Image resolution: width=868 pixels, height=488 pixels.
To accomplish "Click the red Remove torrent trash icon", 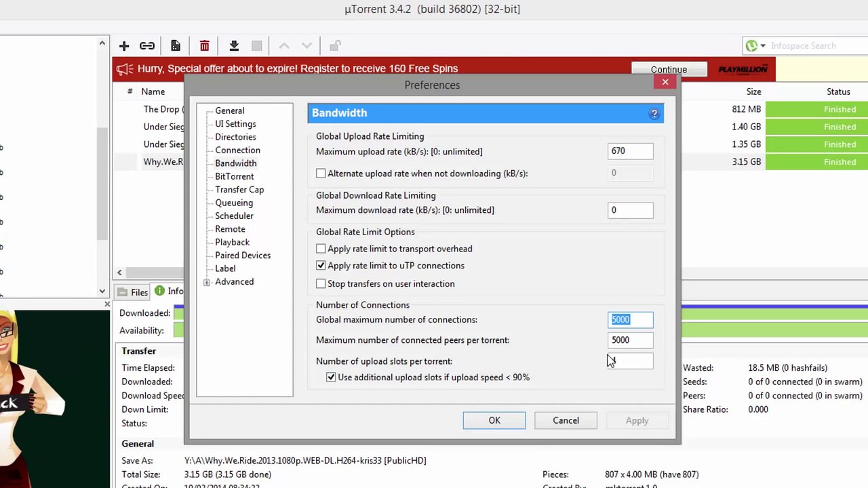I will pyautogui.click(x=204, y=46).
